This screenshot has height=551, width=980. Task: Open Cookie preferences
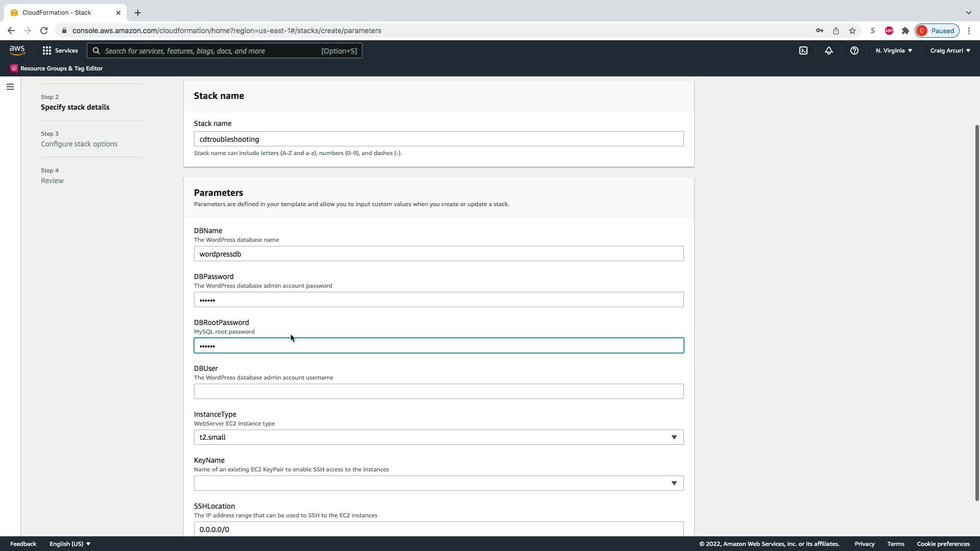coord(943,544)
